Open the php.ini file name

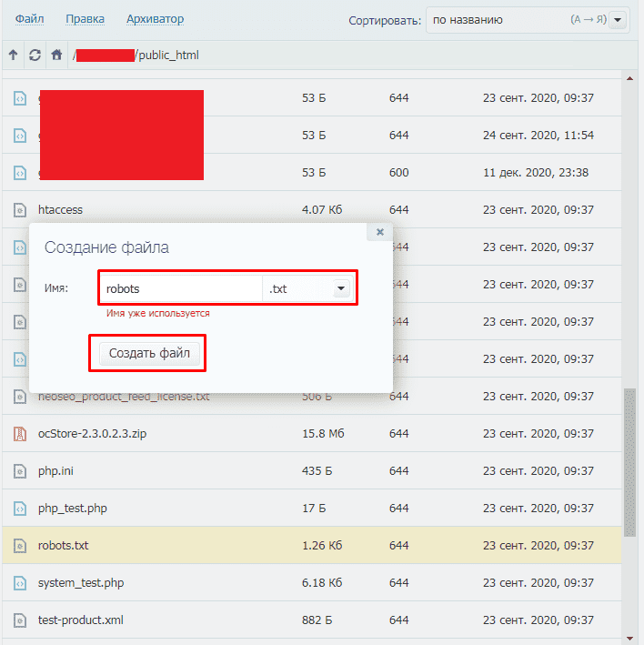[55, 471]
